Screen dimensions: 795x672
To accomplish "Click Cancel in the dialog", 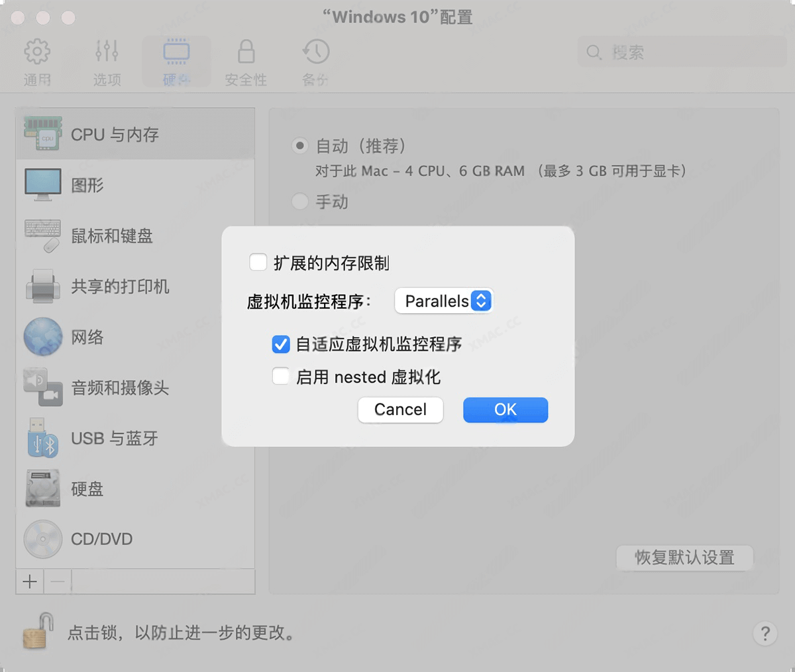I will click(x=400, y=410).
